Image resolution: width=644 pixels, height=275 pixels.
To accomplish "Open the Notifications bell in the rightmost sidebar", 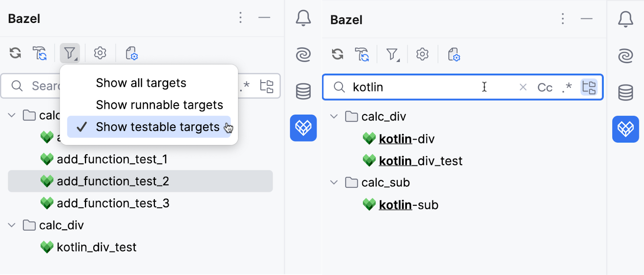I will click(625, 19).
